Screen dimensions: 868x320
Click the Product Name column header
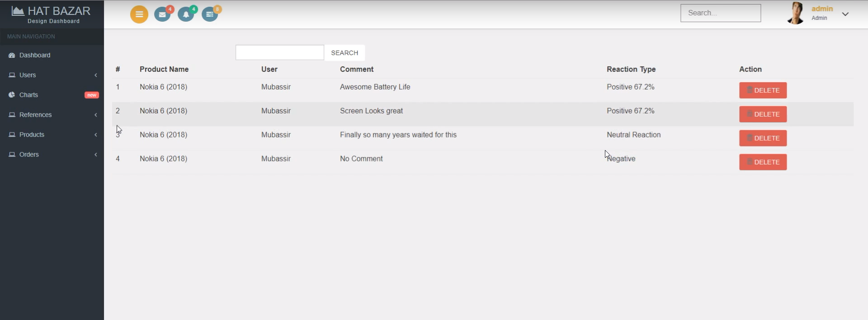point(164,69)
